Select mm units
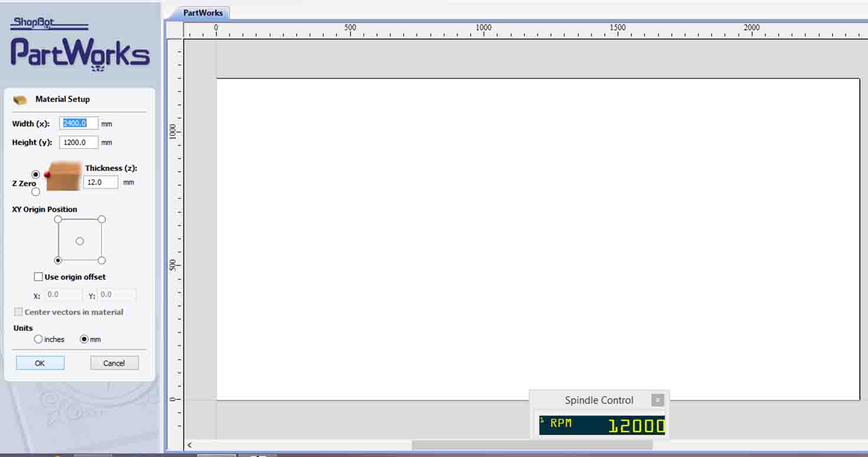868x457 pixels. point(84,339)
